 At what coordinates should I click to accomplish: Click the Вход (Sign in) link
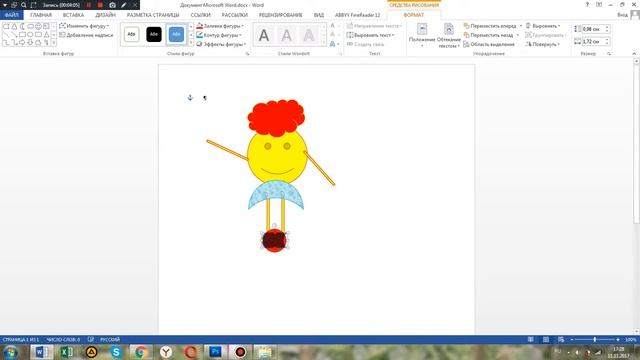[x=622, y=15]
